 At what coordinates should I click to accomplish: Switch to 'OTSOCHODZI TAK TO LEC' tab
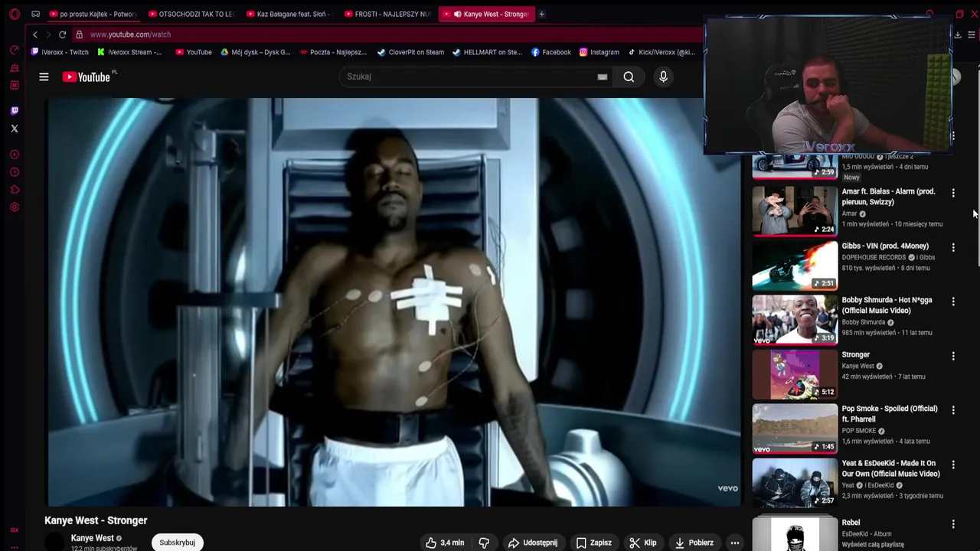[x=191, y=14]
